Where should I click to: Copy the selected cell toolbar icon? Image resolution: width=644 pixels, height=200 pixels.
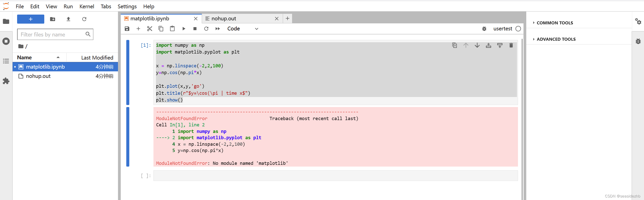(161, 29)
